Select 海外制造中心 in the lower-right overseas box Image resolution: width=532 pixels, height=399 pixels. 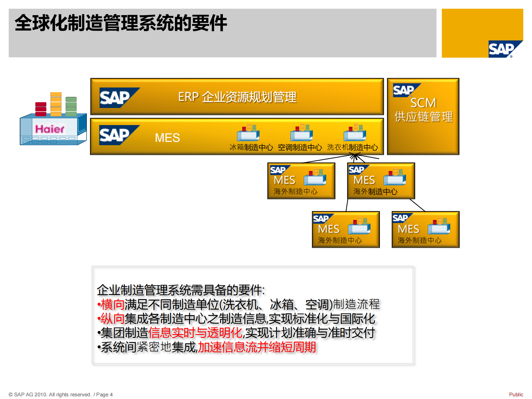click(x=419, y=240)
